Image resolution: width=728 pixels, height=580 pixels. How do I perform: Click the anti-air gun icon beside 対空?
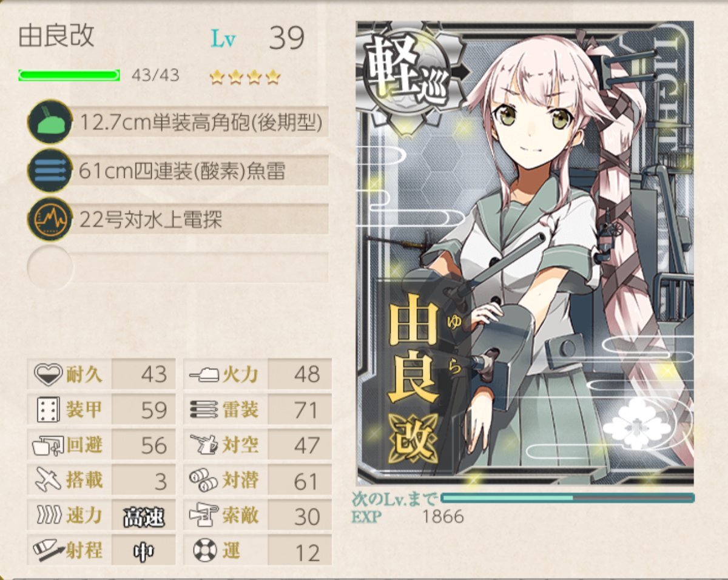[203, 445]
